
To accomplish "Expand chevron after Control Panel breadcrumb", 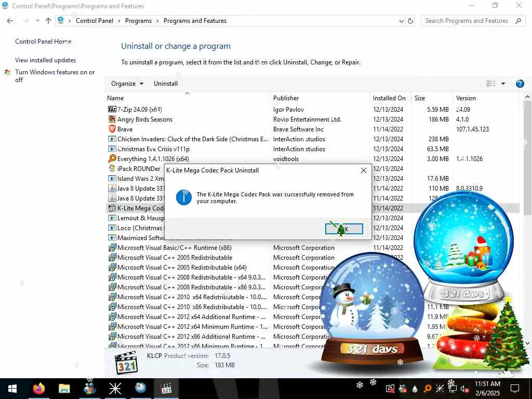I will tap(119, 21).
